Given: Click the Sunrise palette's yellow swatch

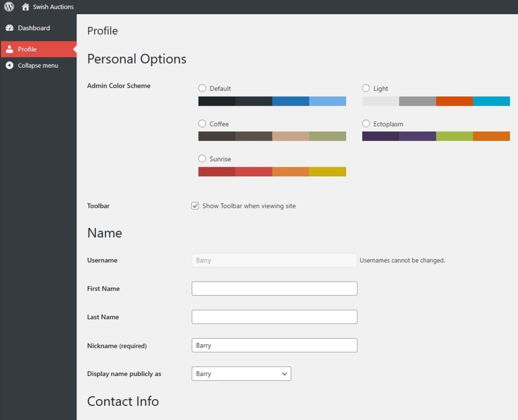Looking at the screenshot, I should (327, 172).
